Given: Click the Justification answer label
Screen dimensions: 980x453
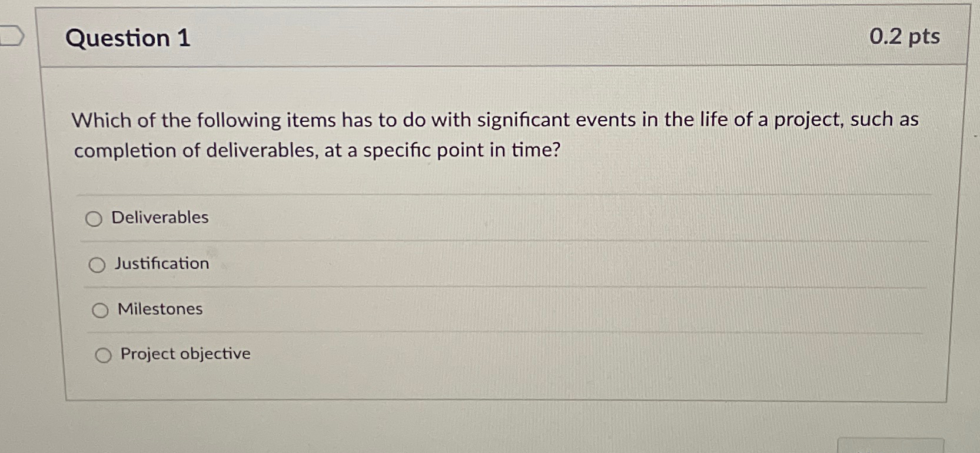Looking at the screenshot, I should 162,264.
